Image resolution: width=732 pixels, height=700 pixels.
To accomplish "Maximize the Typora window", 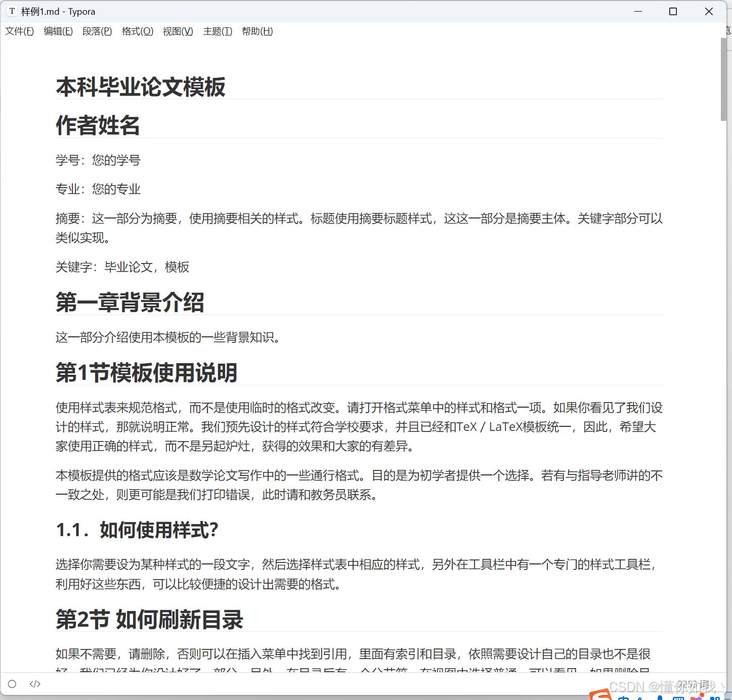I will 673,11.
